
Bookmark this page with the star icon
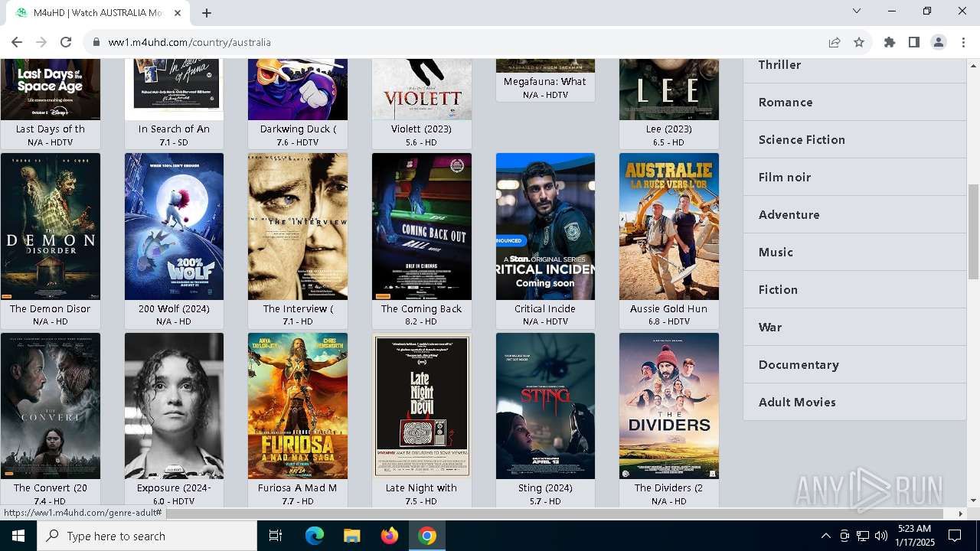(859, 42)
